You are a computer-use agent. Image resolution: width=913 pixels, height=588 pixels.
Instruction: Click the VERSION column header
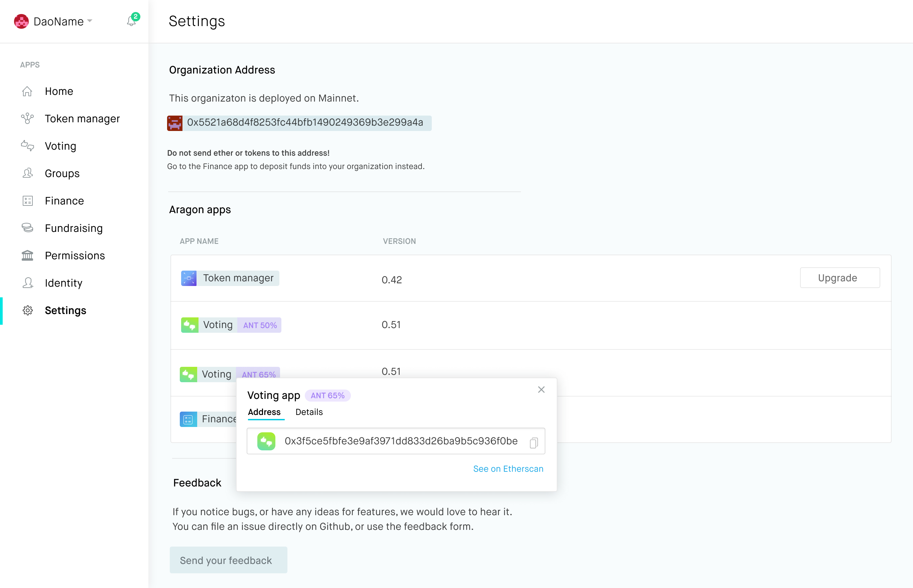coord(399,241)
